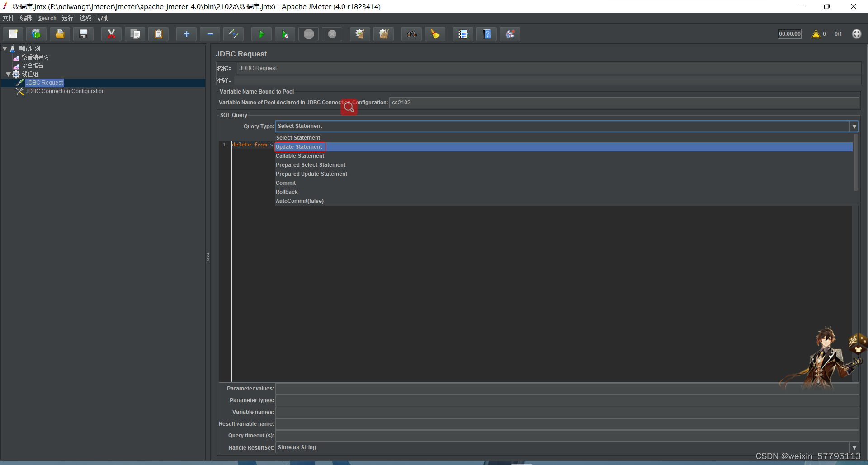Open the Handle ResultSet dropdown
The width and height of the screenshot is (868, 465).
click(854, 447)
